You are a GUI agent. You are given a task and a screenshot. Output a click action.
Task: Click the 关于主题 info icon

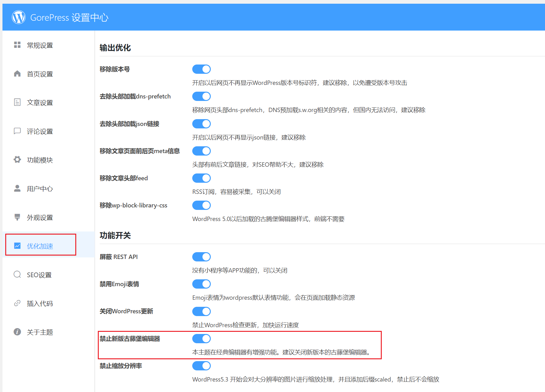tap(17, 332)
